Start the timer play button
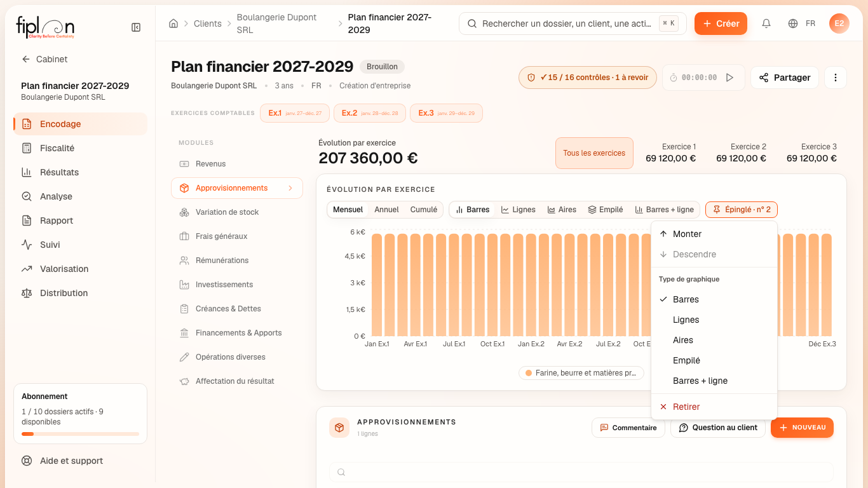868x488 pixels. [730, 78]
